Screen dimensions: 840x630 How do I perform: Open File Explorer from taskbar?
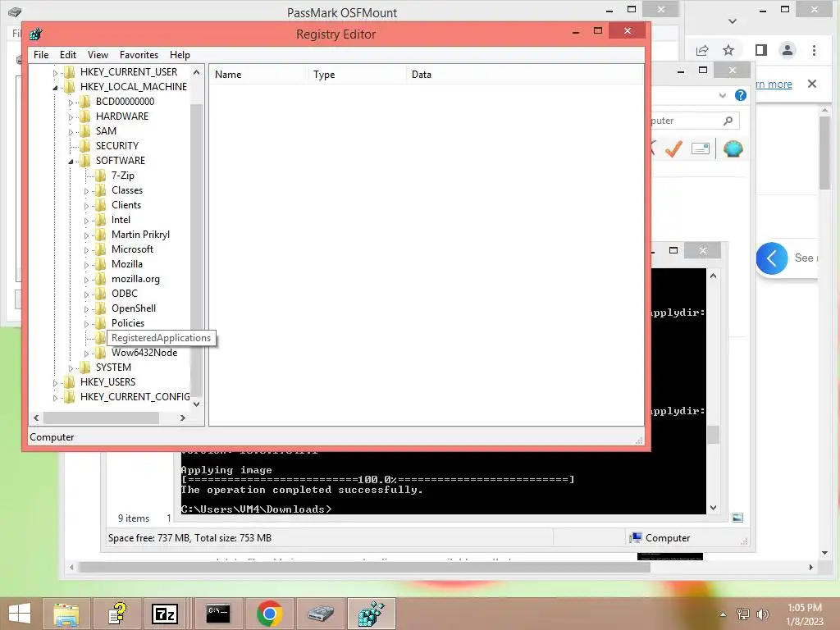[66, 614]
